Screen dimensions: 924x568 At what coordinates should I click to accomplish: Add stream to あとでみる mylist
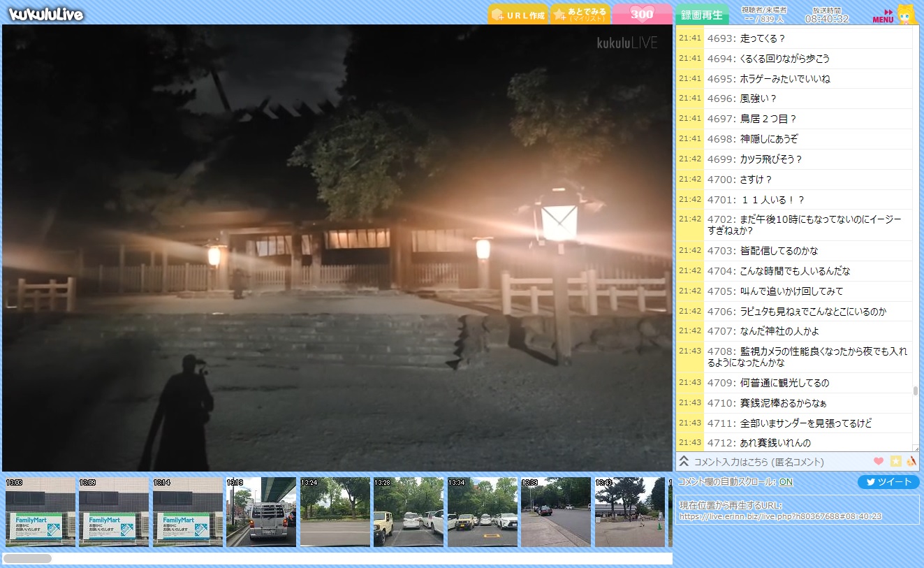[x=580, y=15]
